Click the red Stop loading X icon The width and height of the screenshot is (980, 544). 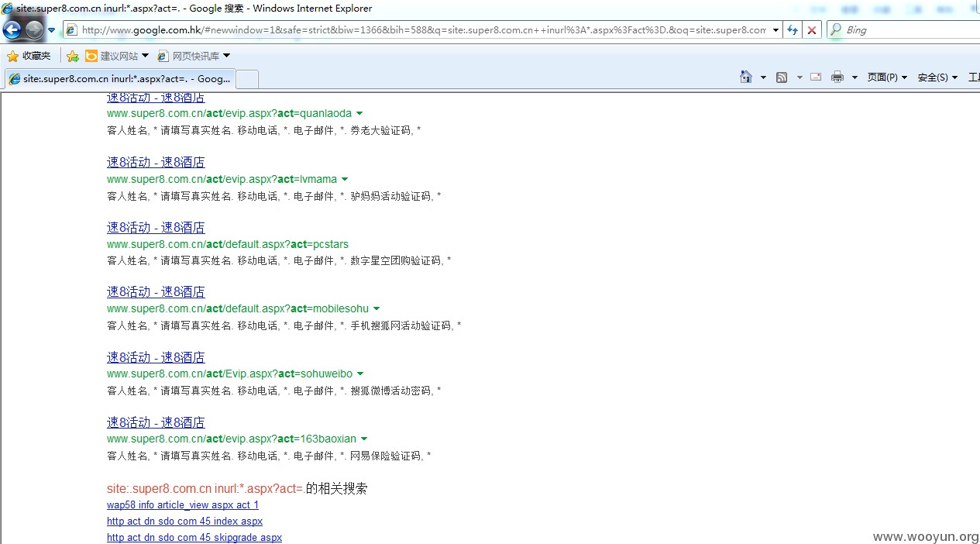click(811, 30)
